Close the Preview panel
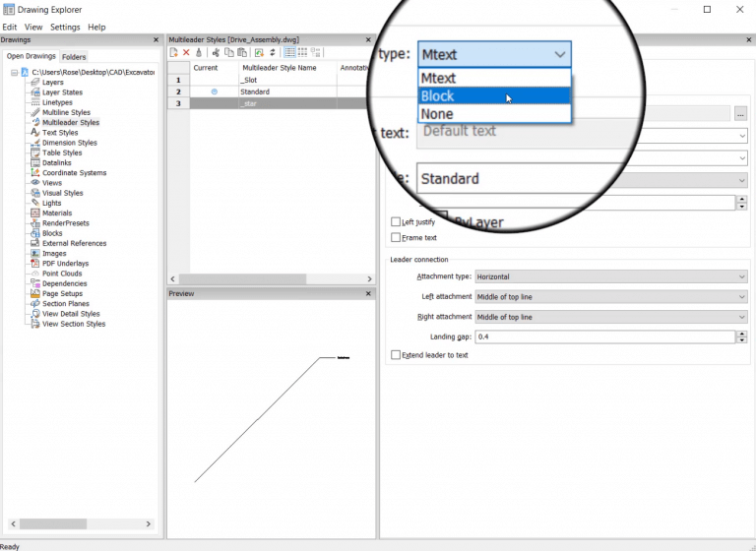756x551 pixels. pyautogui.click(x=368, y=293)
